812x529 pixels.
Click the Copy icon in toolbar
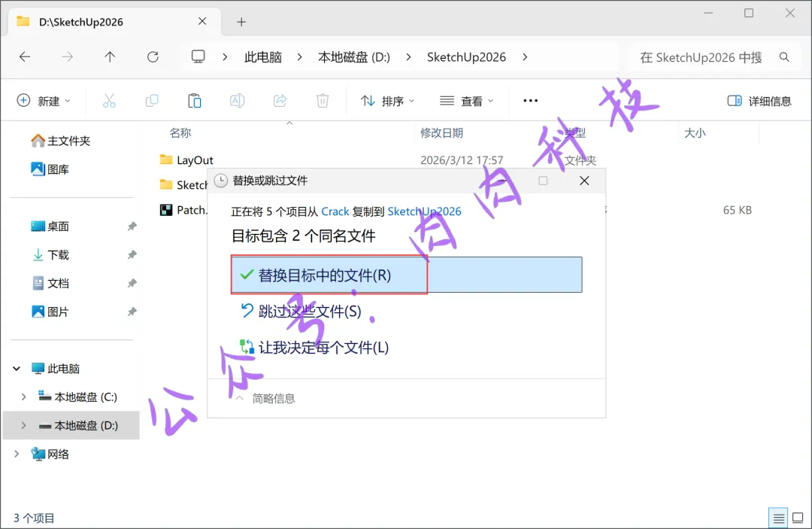(x=152, y=101)
